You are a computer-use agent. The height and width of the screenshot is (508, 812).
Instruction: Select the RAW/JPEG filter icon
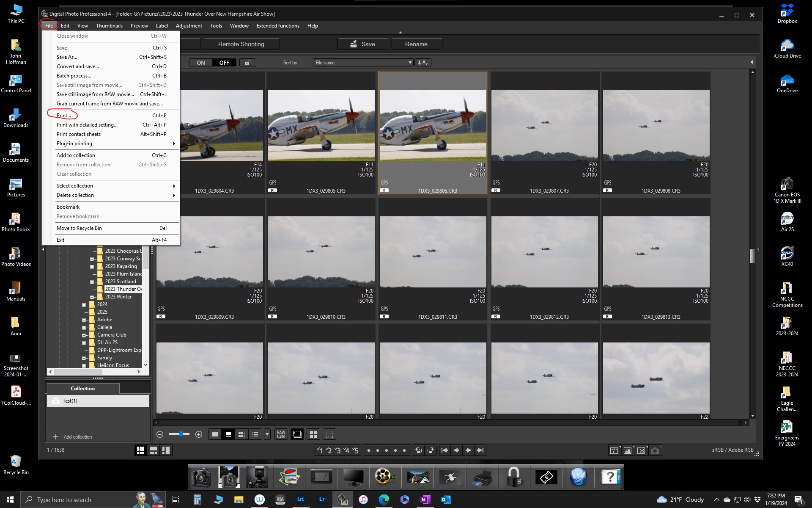coord(281,434)
